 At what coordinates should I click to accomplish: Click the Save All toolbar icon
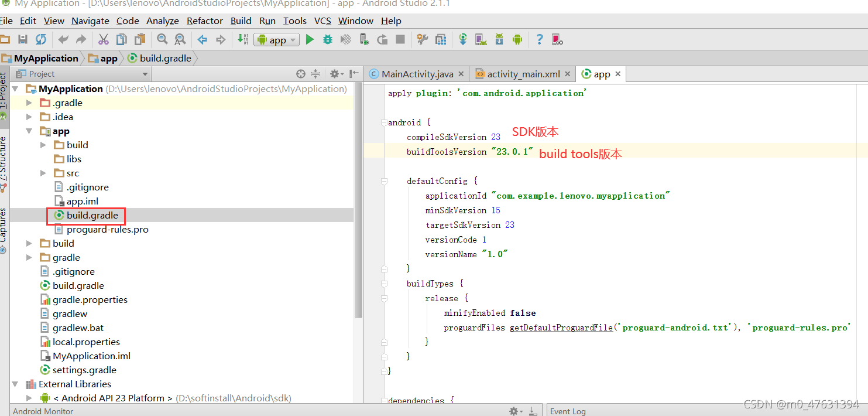coord(23,39)
